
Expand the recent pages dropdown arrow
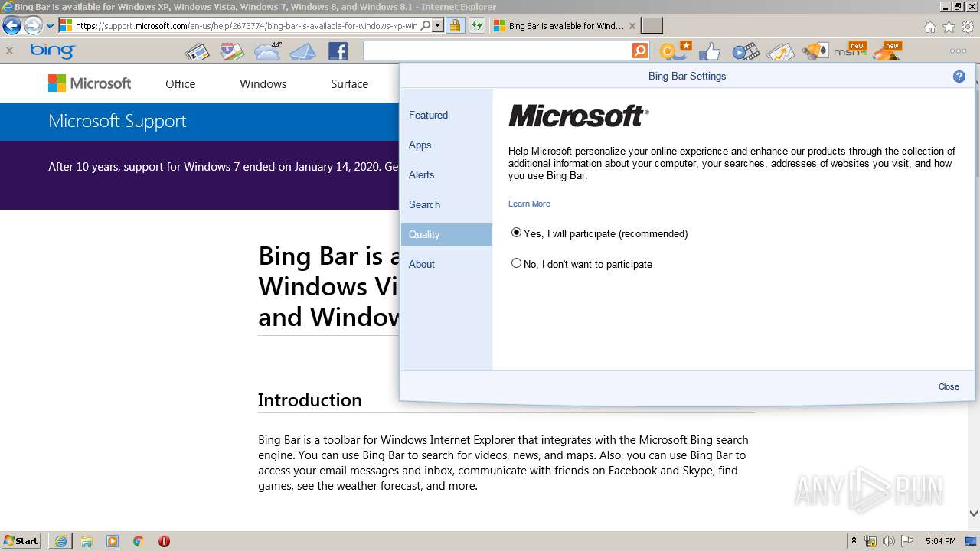(x=50, y=26)
